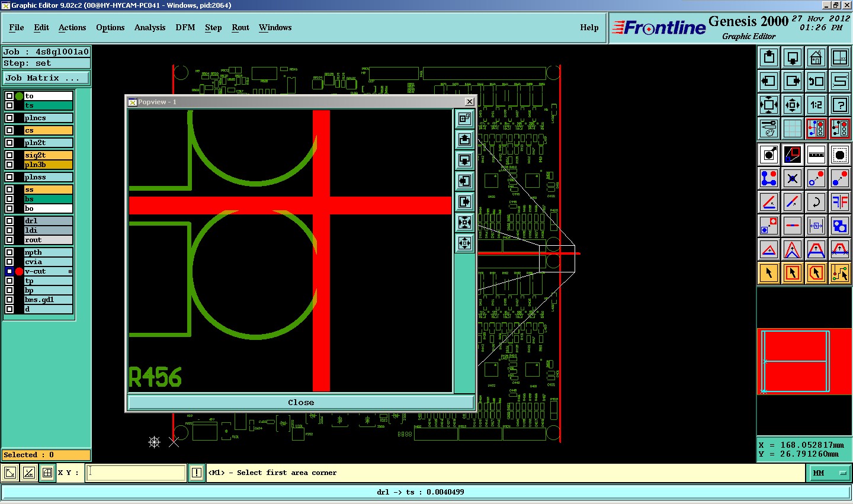The height and width of the screenshot is (504, 853).
Task: Toggle the checkbox for layer cs
Action: coord(9,130)
